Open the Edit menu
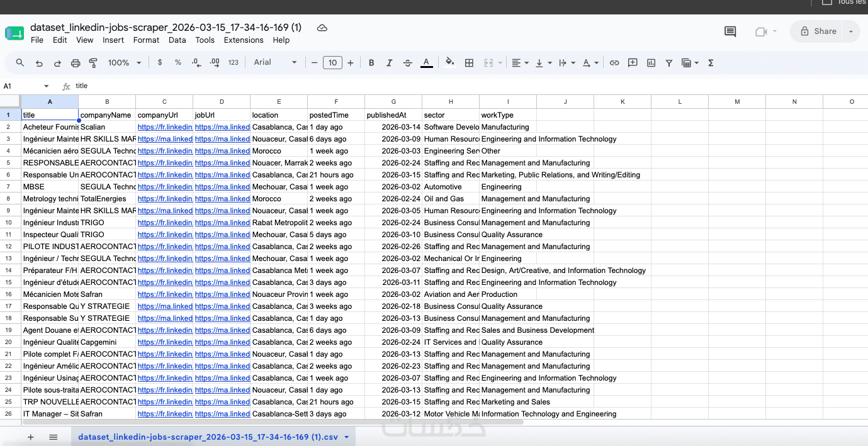This screenshot has height=446, width=868. (x=60, y=40)
